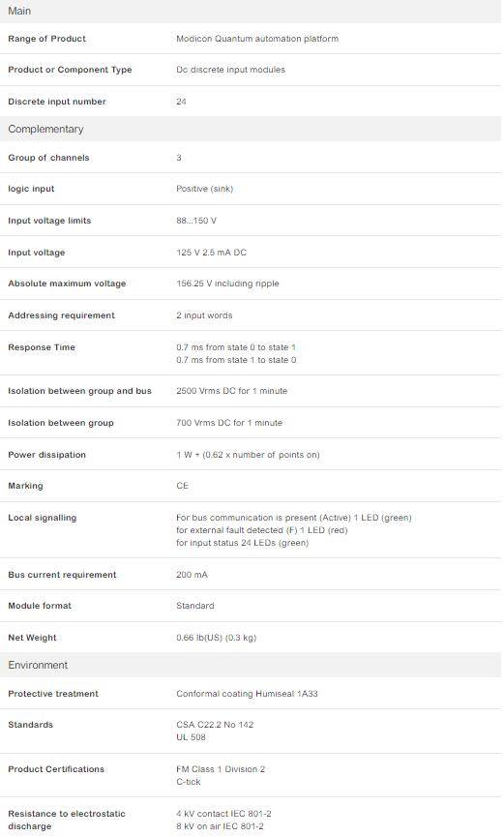Click the Modicon Quantum automation platform value
The width and height of the screenshot is (504, 837).
(257, 39)
